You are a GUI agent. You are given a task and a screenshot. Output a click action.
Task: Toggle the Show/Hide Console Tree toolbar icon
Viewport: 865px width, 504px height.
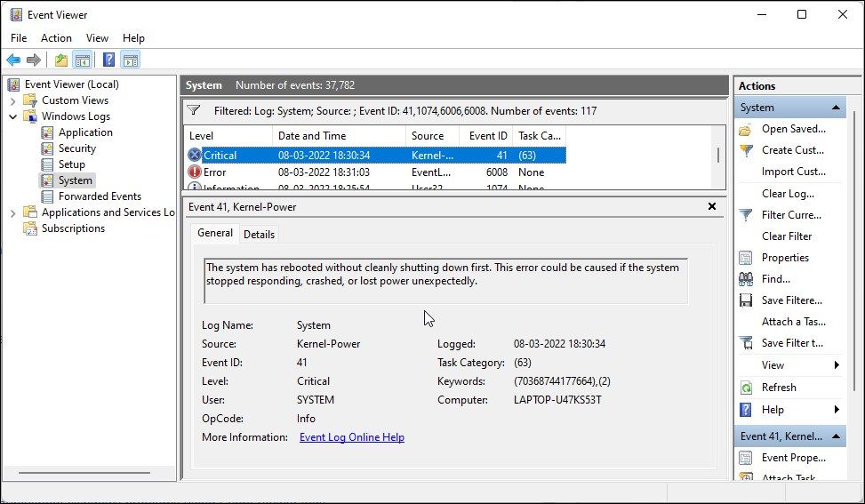click(83, 60)
